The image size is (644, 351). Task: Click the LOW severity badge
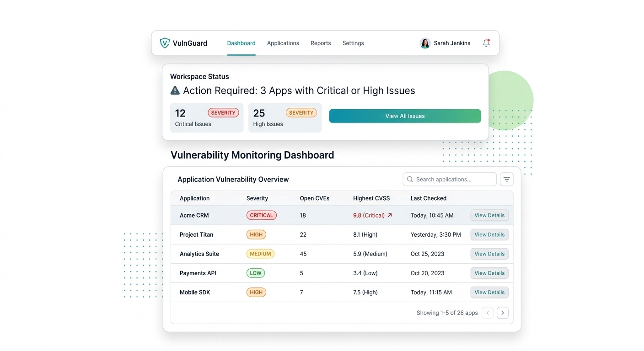(x=256, y=273)
